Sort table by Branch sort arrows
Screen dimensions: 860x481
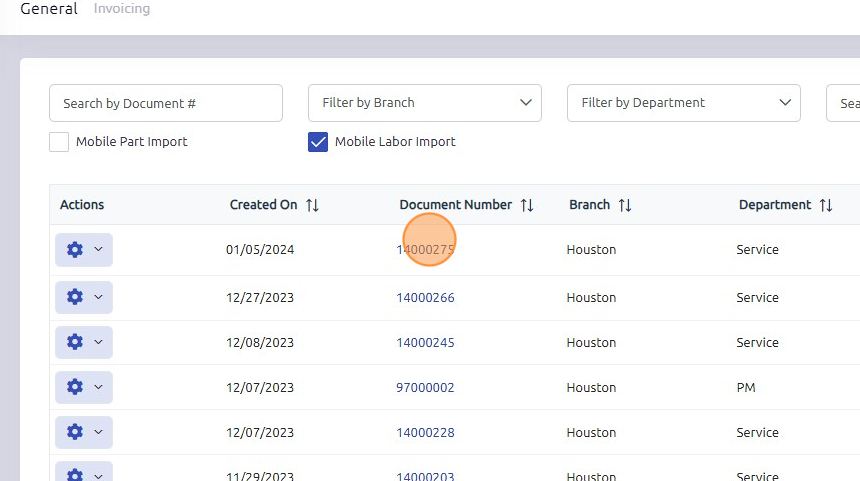pyautogui.click(x=625, y=205)
